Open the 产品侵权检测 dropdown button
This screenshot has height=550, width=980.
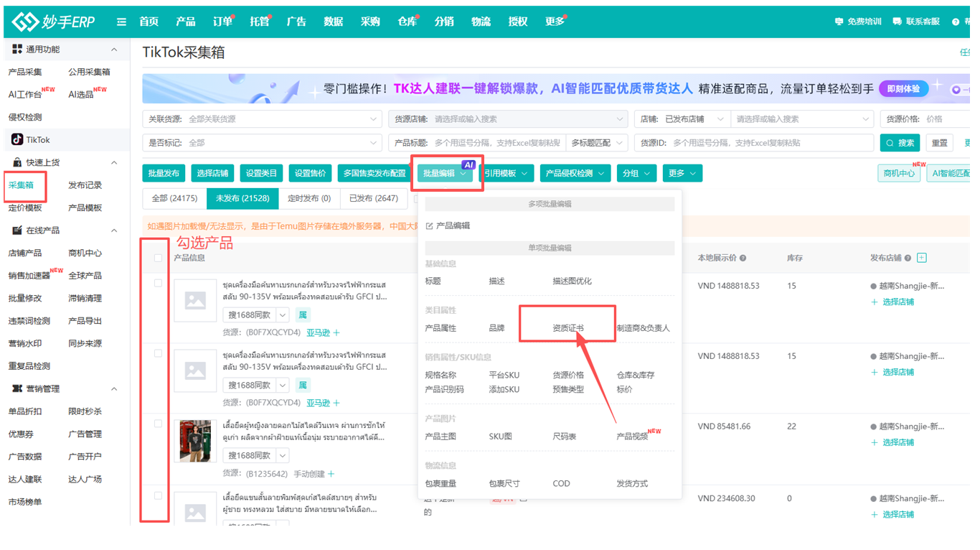(575, 173)
